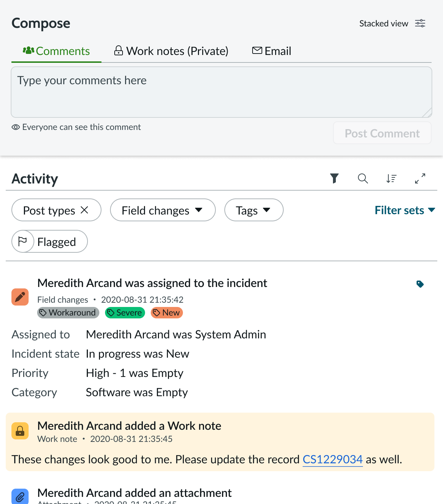Click the comments text area
443x504 pixels.
click(x=221, y=92)
